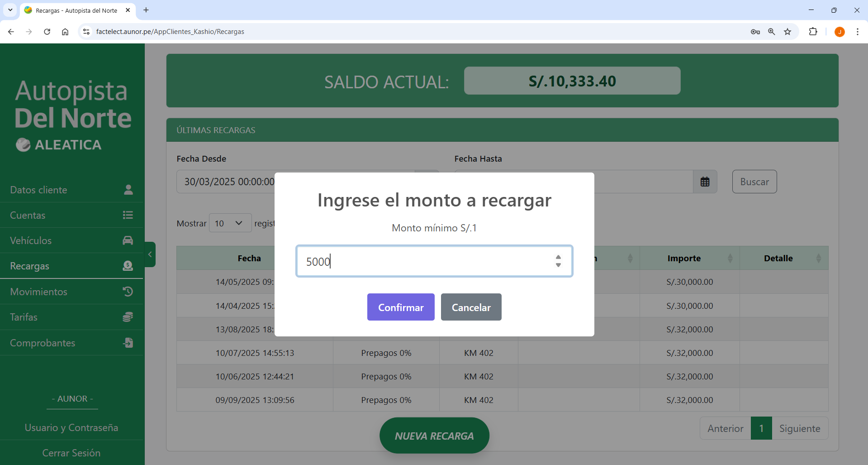
Task: Click the zoom magnifier icon in address bar
Action: [771, 32]
